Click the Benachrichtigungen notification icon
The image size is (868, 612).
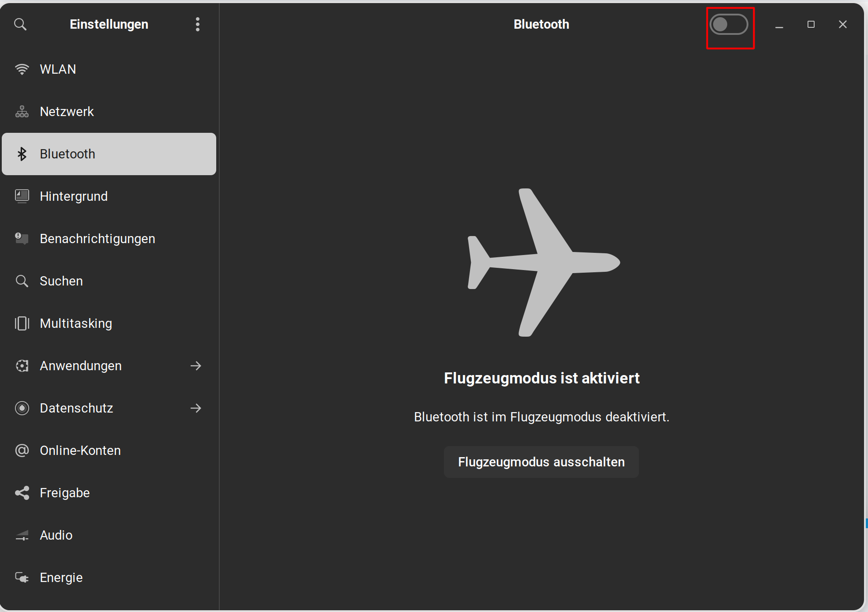[x=22, y=239]
